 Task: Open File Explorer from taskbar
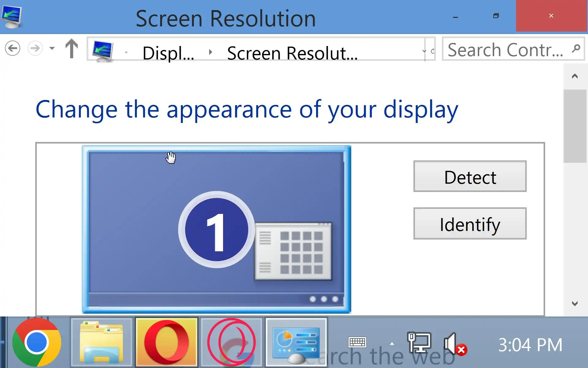(x=101, y=342)
